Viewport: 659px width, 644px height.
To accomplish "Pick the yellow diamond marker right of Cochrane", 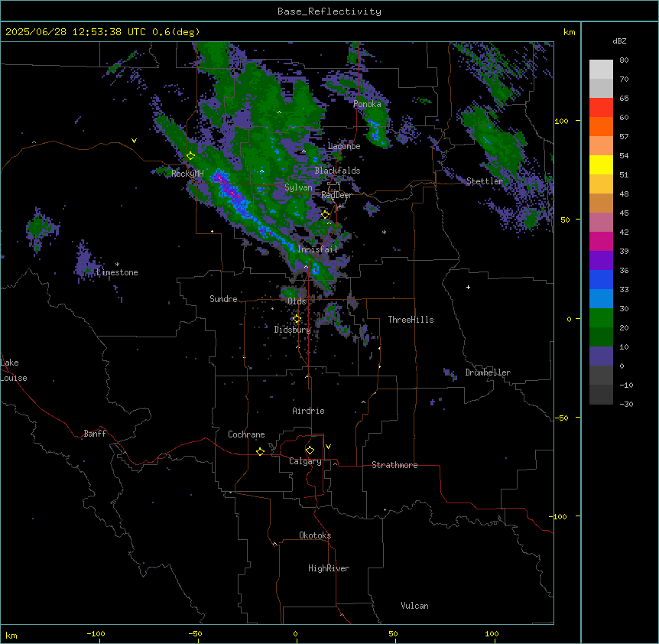I will 260,451.
